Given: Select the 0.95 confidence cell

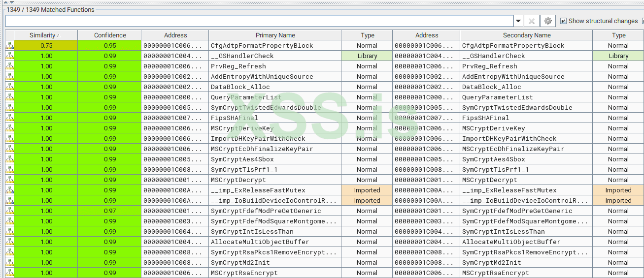Looking at the screenshot, I should [109, 46].
